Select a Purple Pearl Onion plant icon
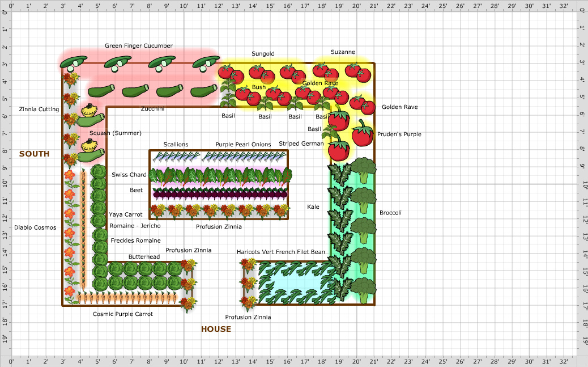588x367 pixels. click(244, 158)
